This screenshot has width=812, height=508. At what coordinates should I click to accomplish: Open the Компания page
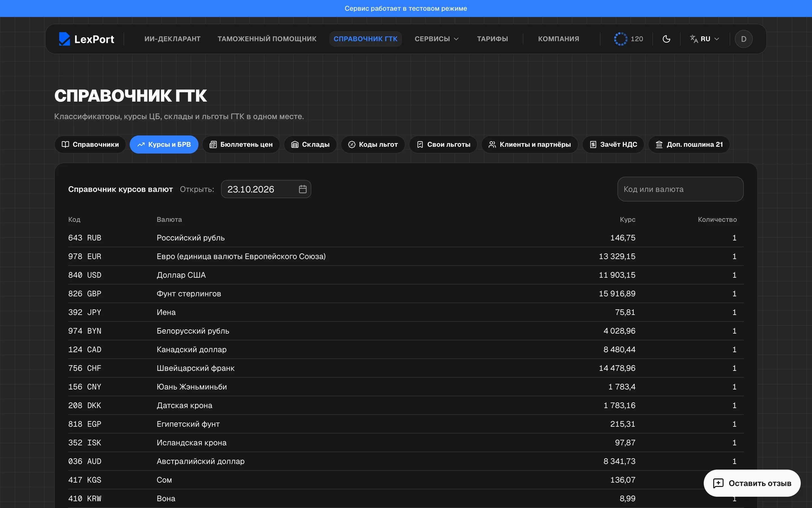pyautogui.click(x=558, y=39)
